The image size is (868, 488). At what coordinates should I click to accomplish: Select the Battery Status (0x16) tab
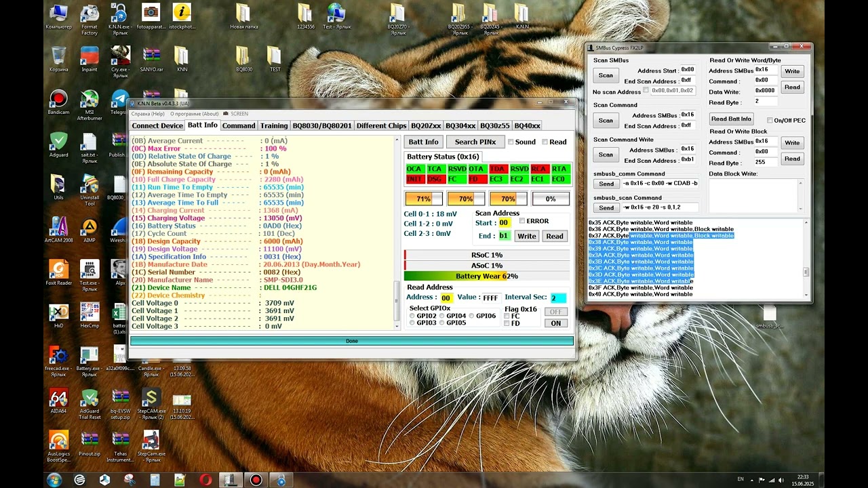click(443, 157)
